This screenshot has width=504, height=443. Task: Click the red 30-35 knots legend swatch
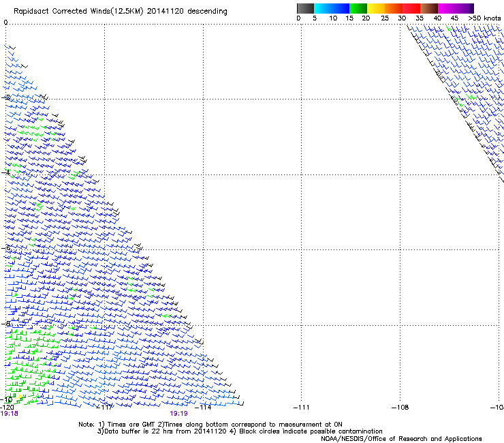[411, 8]
